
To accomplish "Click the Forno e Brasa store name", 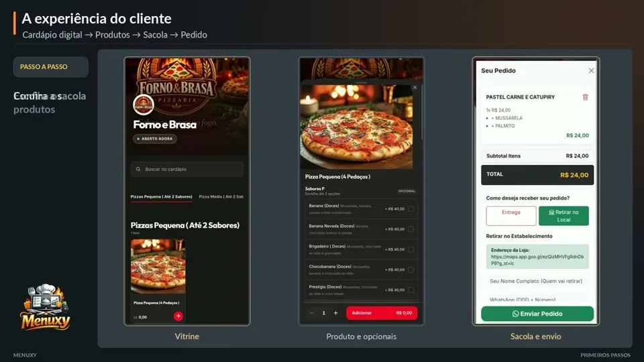I will click(x=165, y=125).
